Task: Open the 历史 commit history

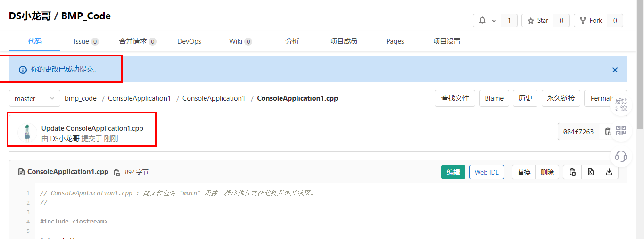Action: pyautogui.click(x=525, y=98)
